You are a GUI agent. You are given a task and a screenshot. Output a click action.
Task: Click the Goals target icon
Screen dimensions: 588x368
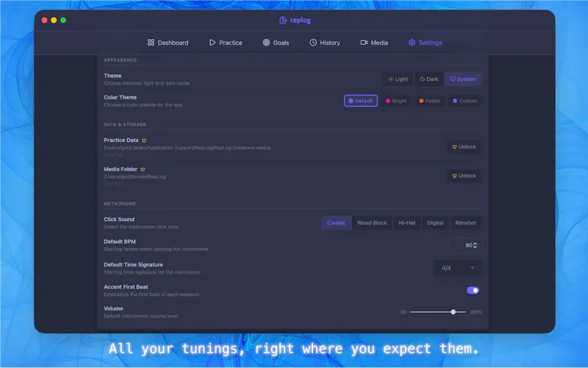tap(266, 43)
